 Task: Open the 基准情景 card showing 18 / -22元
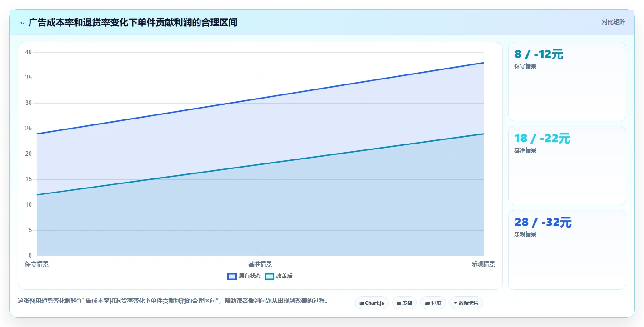click(567, 165)
